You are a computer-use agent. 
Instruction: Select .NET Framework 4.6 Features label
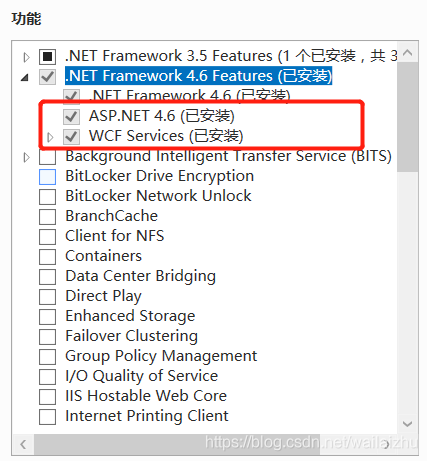tap(198, 76)
